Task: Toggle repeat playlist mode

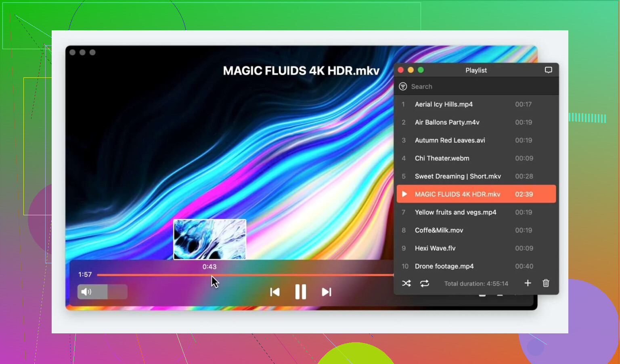Action: coord(425,283)
